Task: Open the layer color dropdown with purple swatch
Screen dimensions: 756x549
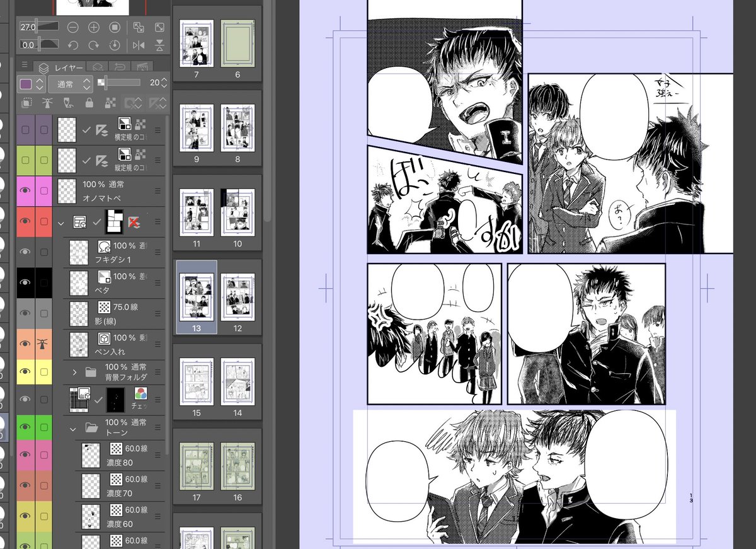Action: [31, 83]
